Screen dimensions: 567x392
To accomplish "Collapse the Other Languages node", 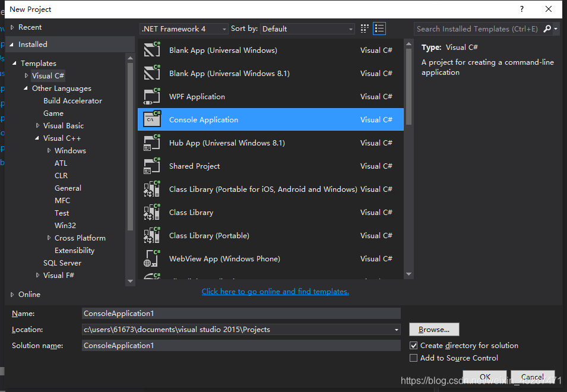I will (26, 88).
